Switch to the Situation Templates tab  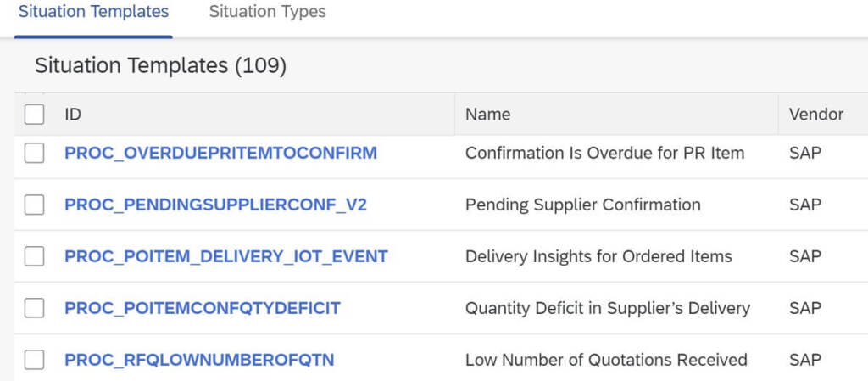coord(93,12)
